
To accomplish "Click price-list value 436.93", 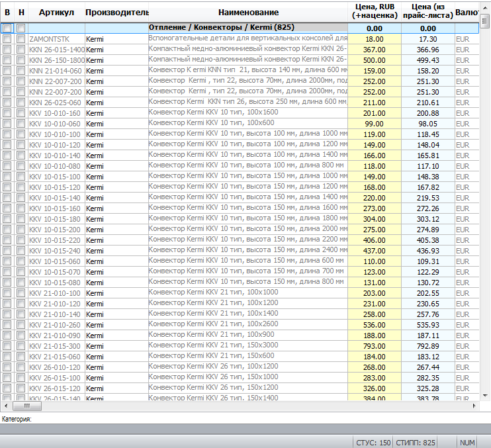I will coord(428,251).
